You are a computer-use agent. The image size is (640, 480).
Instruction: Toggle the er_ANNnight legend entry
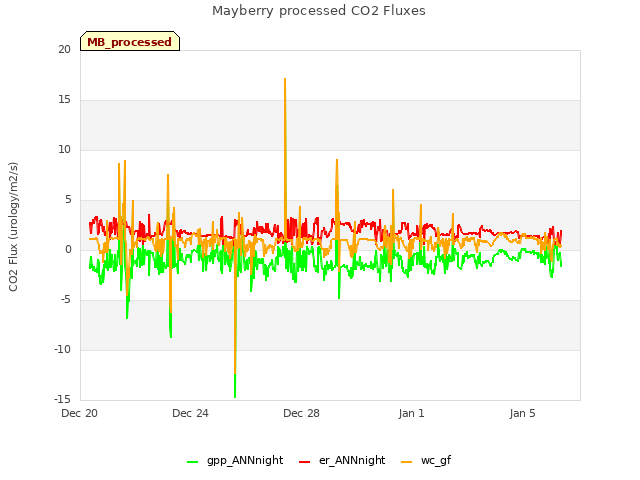[x=342, y=460]
